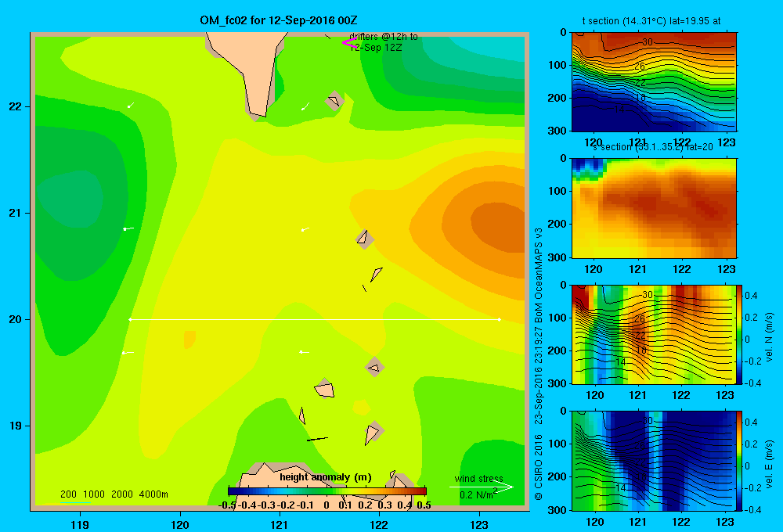Image resolution: width=783 pixels, height=532 pixels.
Task: Click the '0.5' tick on height anomaly scale
Action: pyautogui.click(x=424, y=505)
